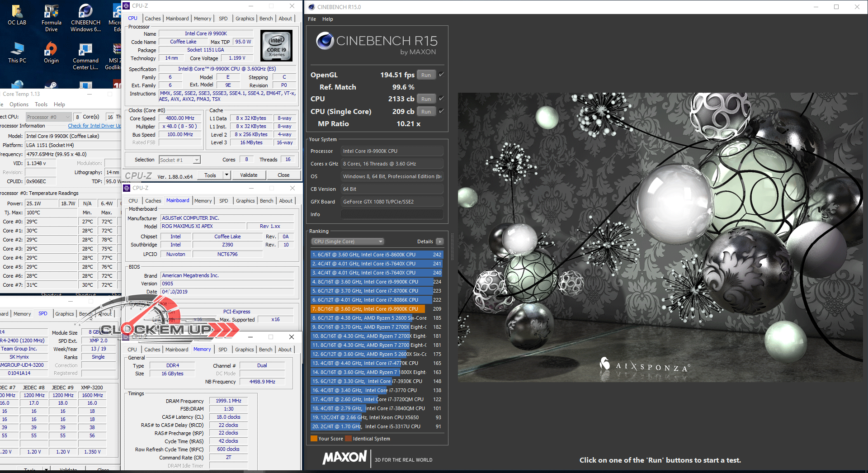The width and height of the screenshot is (868, 473).
Task: Open the File menu in Cinebench
Action: pos(312,19)
